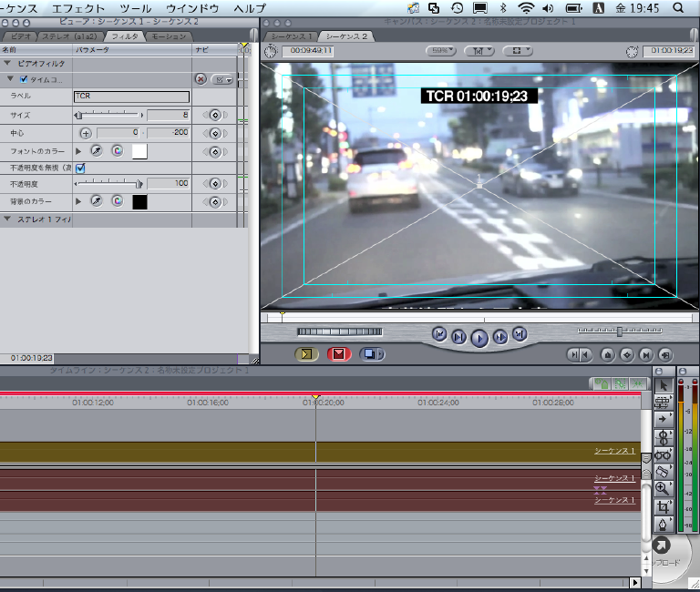Click the font color eyedropper
This screenshot has width=700, height=592.
tap(96, 151)
